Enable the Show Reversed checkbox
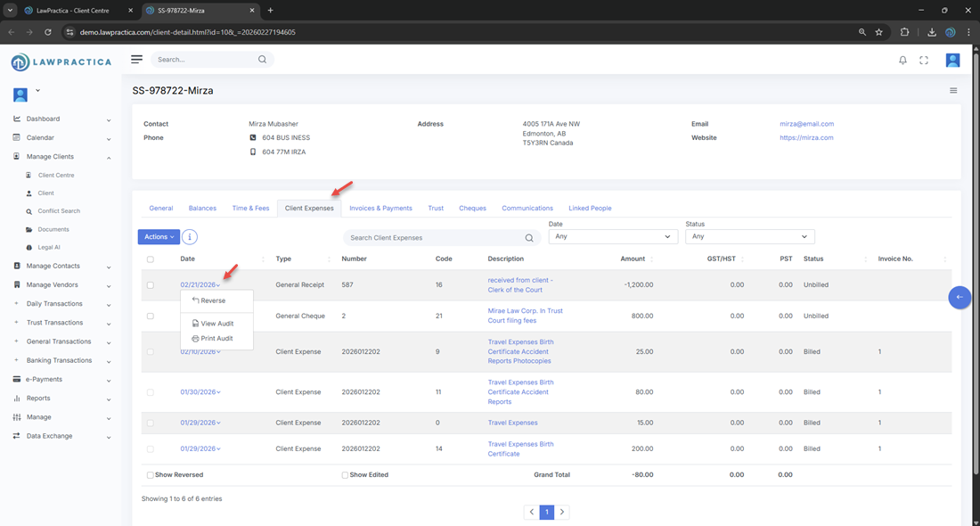The width and height of the screenshot is (980, 526). pyautogui.click(x=151, y=475)
